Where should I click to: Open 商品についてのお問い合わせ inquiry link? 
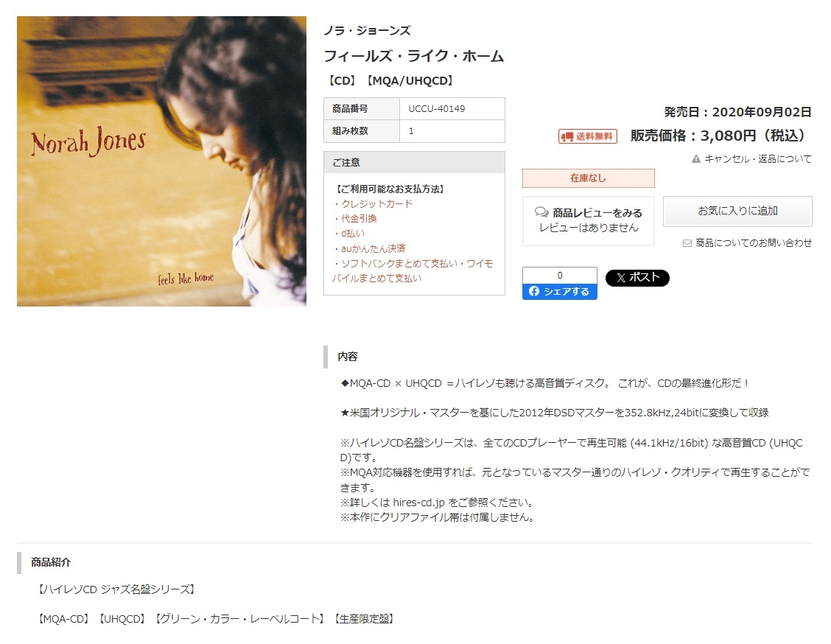[754, 242]
